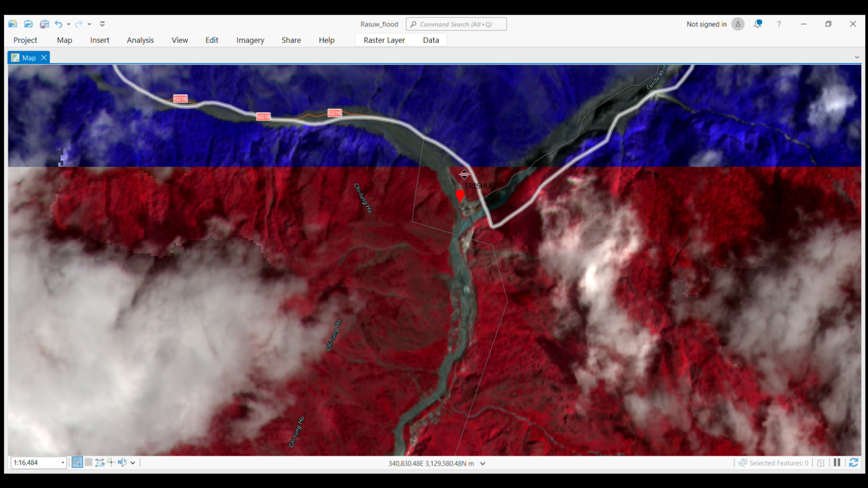Viewport: 868px width, 488px height.
Task: Open the Imagery ribbon tab
Action: [250, 40]
